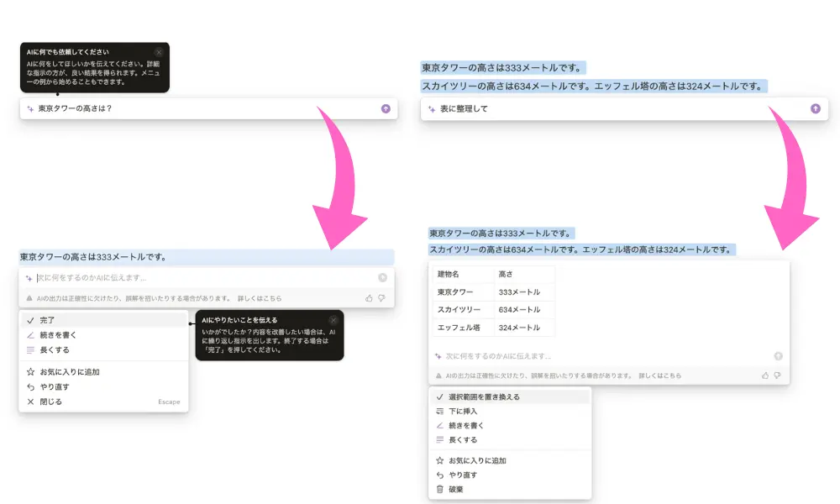Click the grey send arrow below the table
Screen dimensions: 840x504
pos(778,356)
